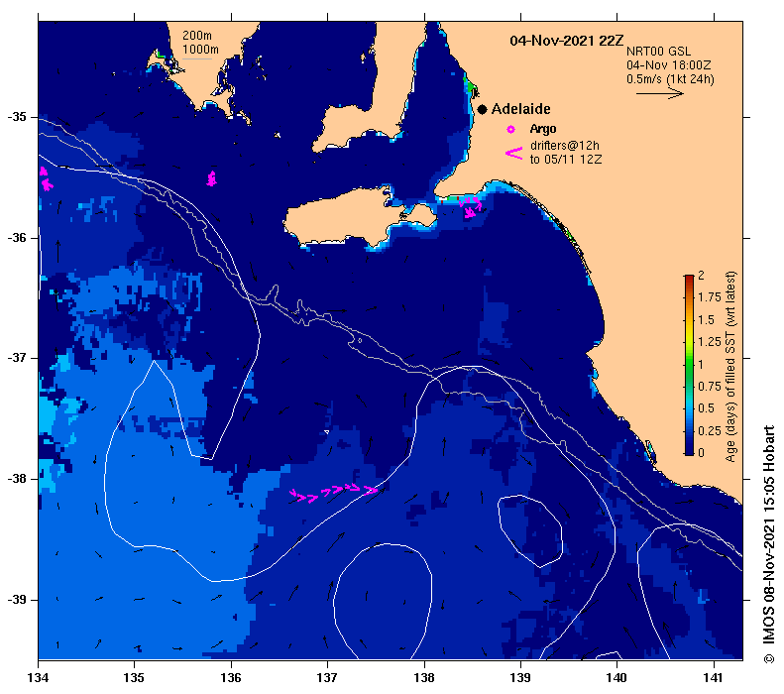Image resolution: width=784 pixels, height=694 pixels.
Task: Click the longitude axis label 141
Action: (x=713, y=678)
